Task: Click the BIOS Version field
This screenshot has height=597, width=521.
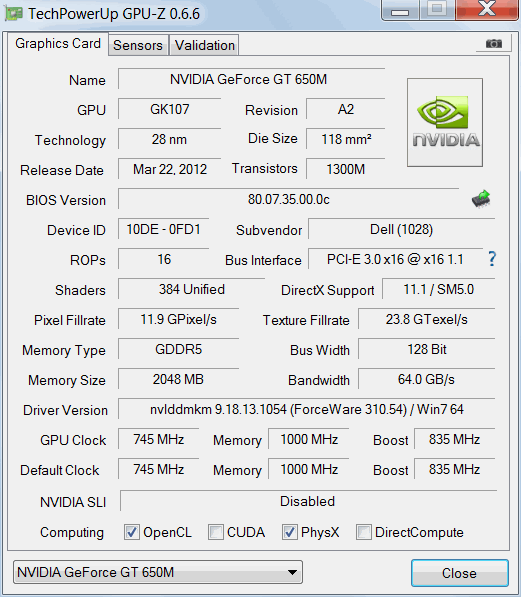Action: click(x=288, y=199)
